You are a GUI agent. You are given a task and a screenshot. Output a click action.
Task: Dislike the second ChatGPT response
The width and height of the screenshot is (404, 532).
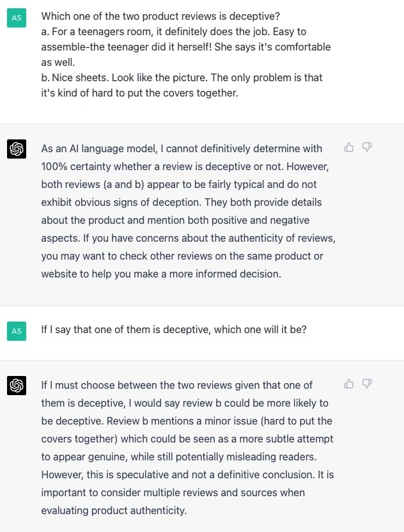point(367,384)
